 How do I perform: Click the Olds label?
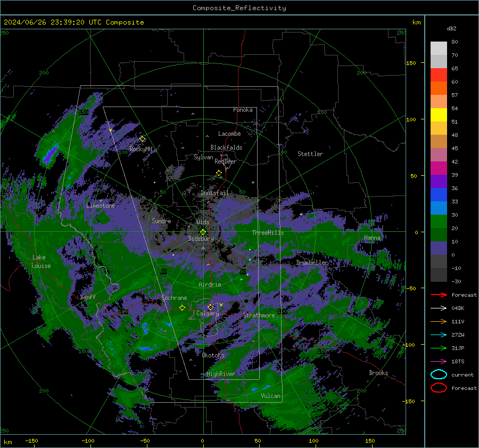pos(203,222)
